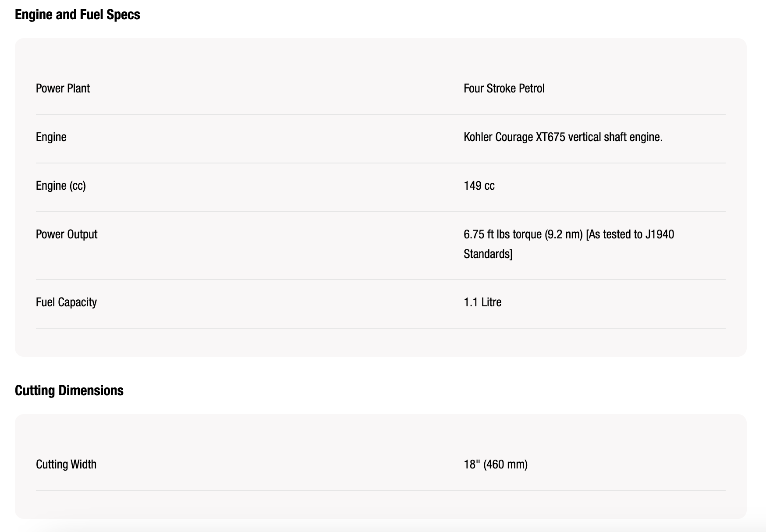Screen dimensions: 766x532
Task: Click the Kohler Courage engine name
Action: (x=498, y=137)
